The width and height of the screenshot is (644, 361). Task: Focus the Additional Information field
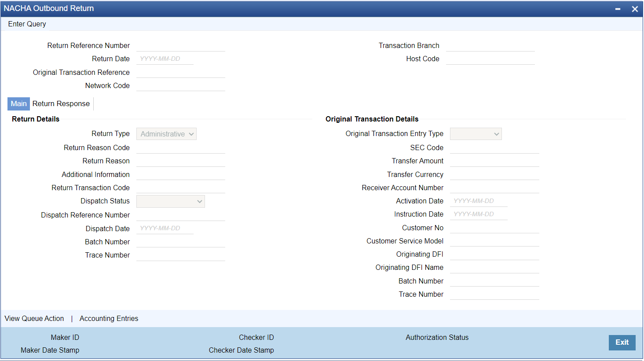(181, 174)
